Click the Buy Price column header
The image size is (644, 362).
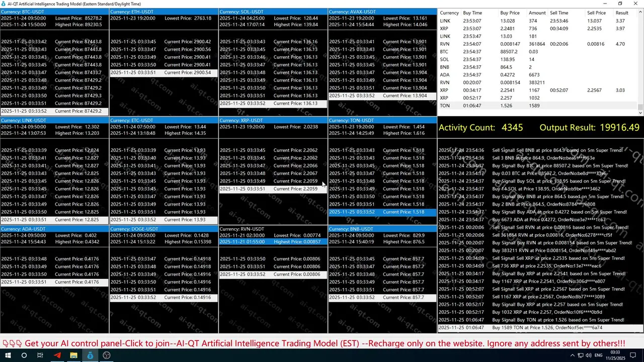coord(510,13)
